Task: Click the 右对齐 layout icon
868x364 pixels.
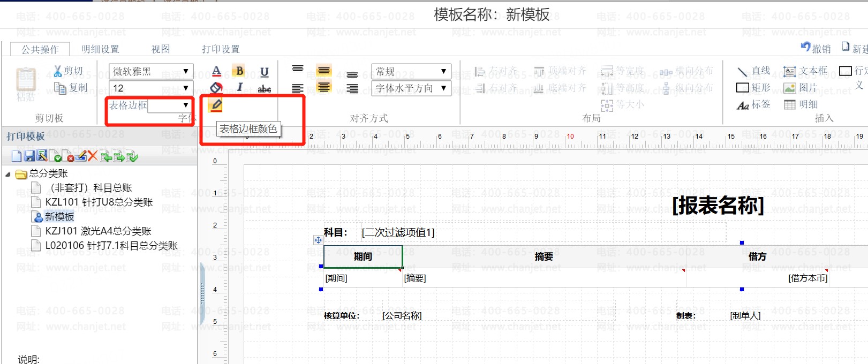Action: (480, 88)
